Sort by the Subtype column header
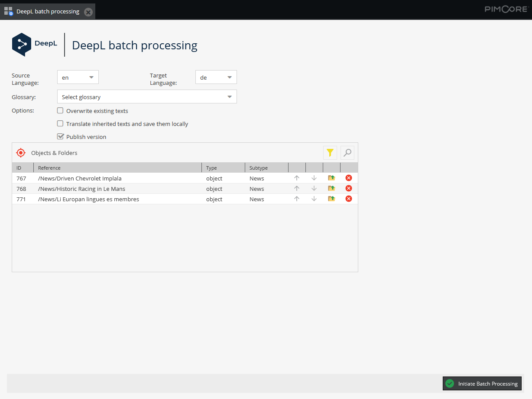The width and height of the screenshot is (532, 399). [266, 167]
